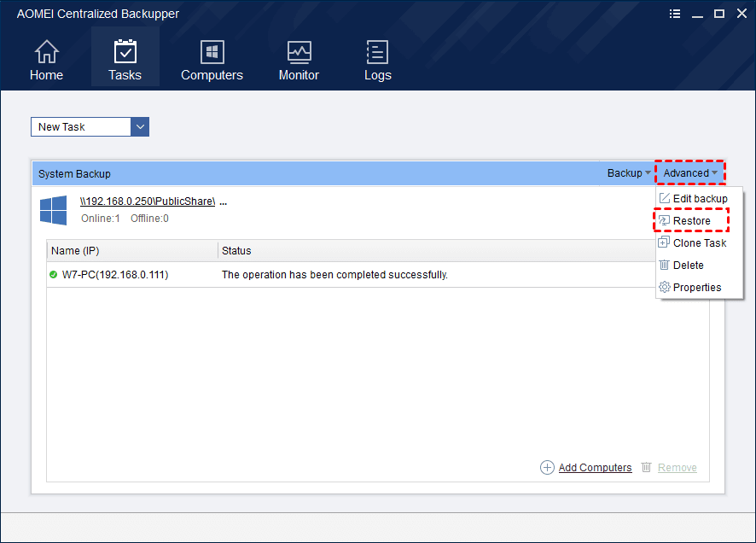Open the \\192.168.0.250\PublicShare\ path link
756x543 pixels.
coord(148,201)
